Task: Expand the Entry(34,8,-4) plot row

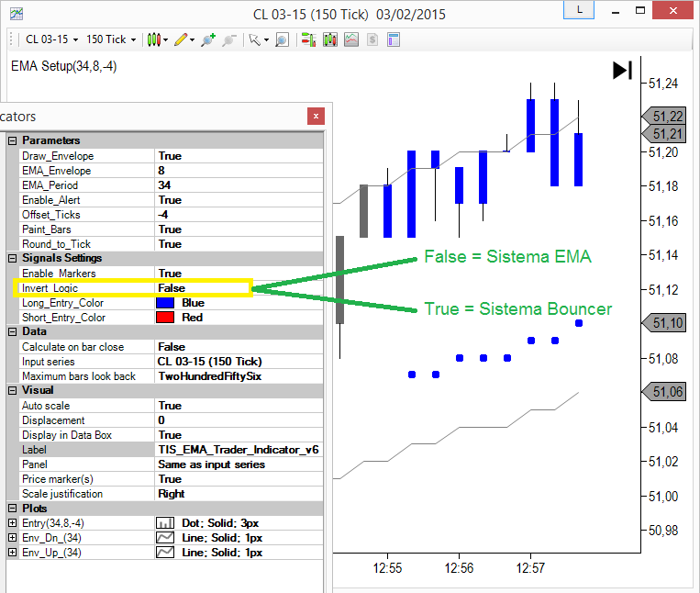Action: [12, 523]
